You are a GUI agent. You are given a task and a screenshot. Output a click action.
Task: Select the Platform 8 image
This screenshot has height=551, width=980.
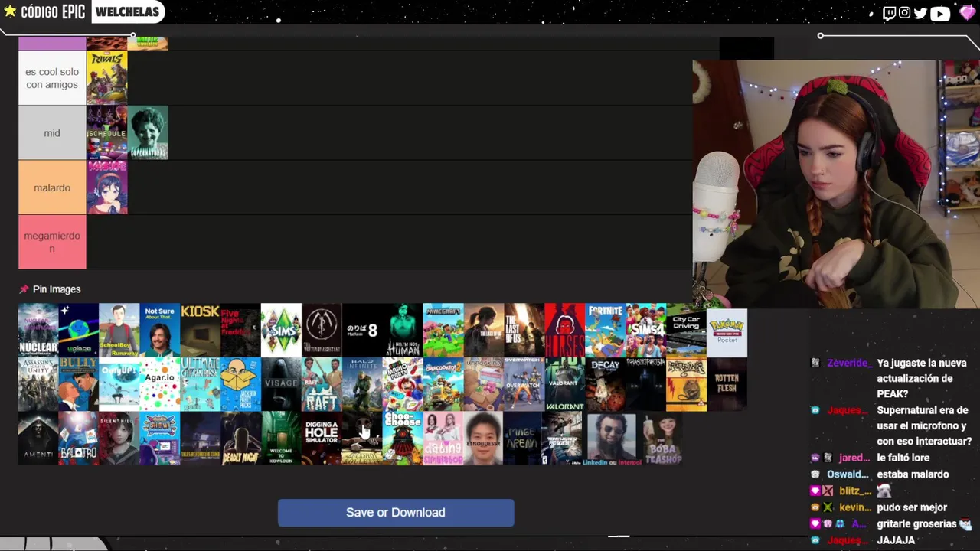click(x=362, y=331)
